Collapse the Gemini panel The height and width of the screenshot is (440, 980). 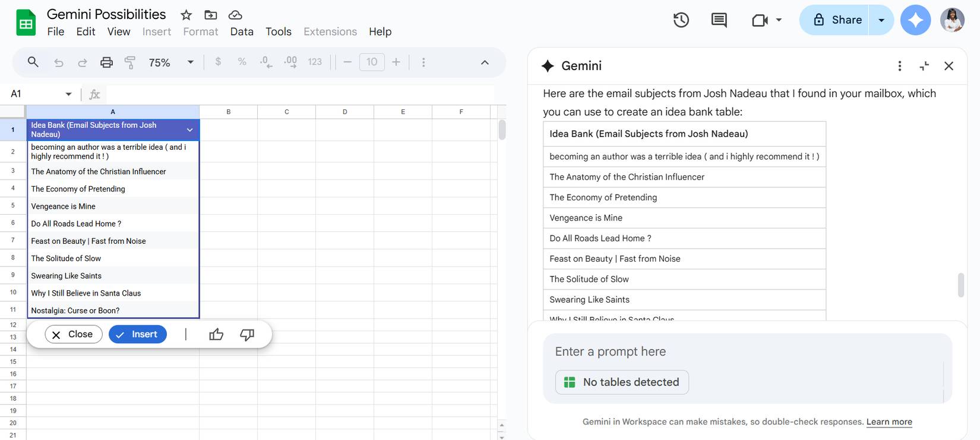tap(924, 66)
